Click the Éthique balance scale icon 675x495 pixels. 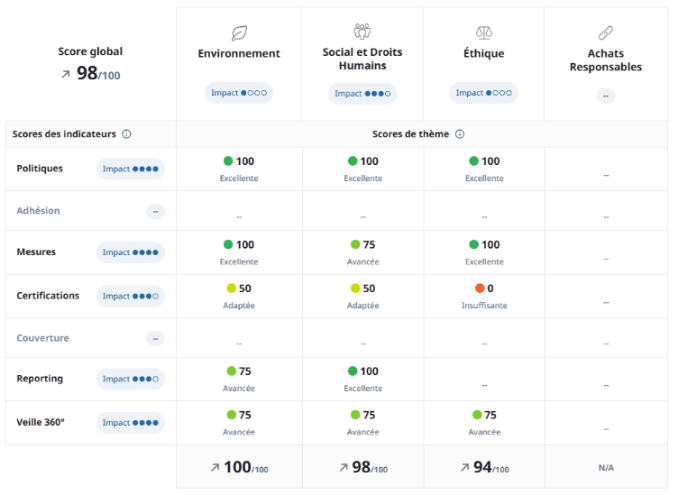(x=484, y=33)
